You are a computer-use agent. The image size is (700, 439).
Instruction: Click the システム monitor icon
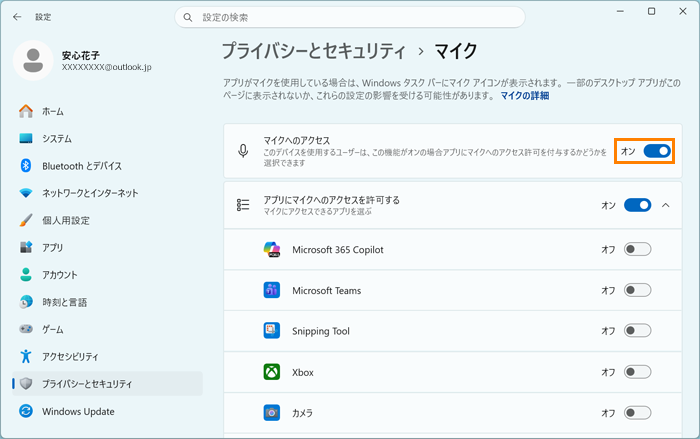tap(26, 138)
